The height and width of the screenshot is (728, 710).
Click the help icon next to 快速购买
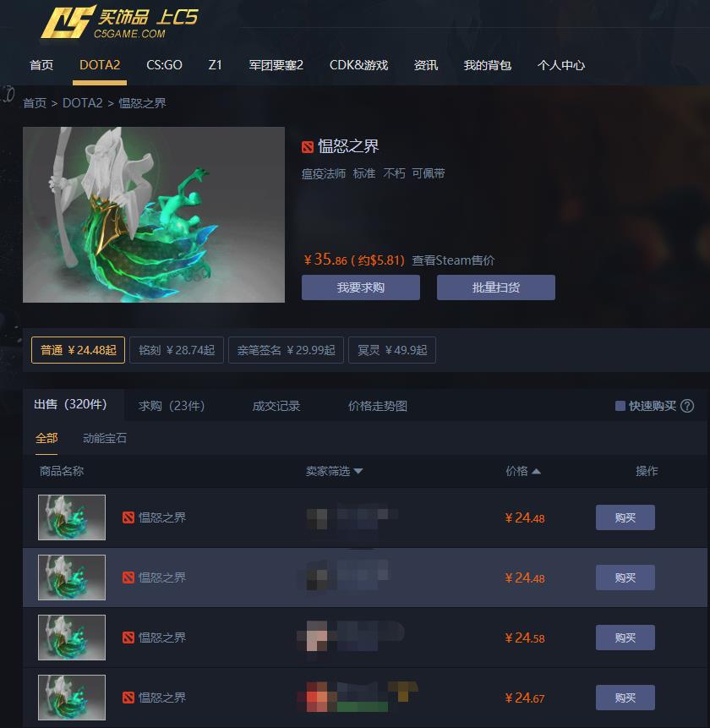point(687,406)
